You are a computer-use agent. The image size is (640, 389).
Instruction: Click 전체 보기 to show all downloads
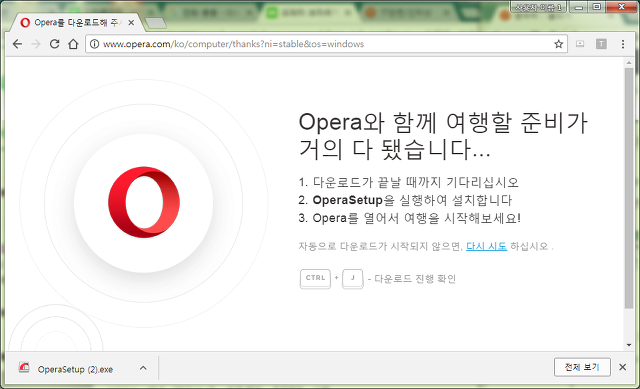(582, 367)
